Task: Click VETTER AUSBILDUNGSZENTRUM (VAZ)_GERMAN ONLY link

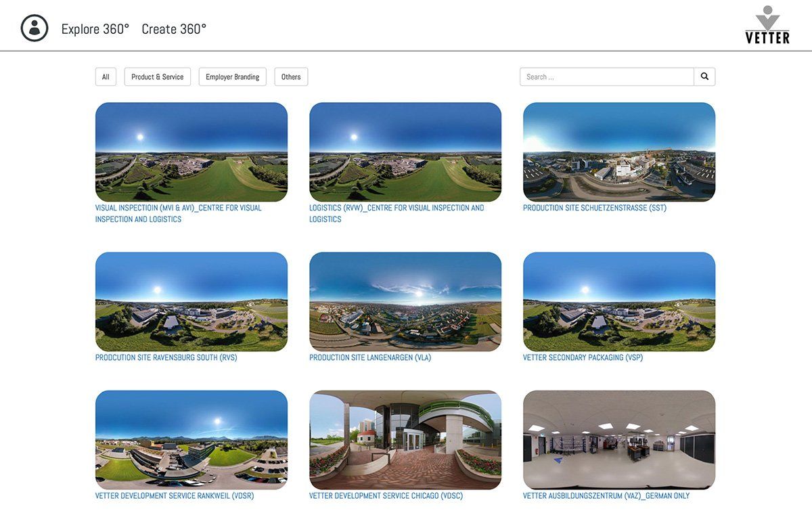Action: [x=606, y=495]
